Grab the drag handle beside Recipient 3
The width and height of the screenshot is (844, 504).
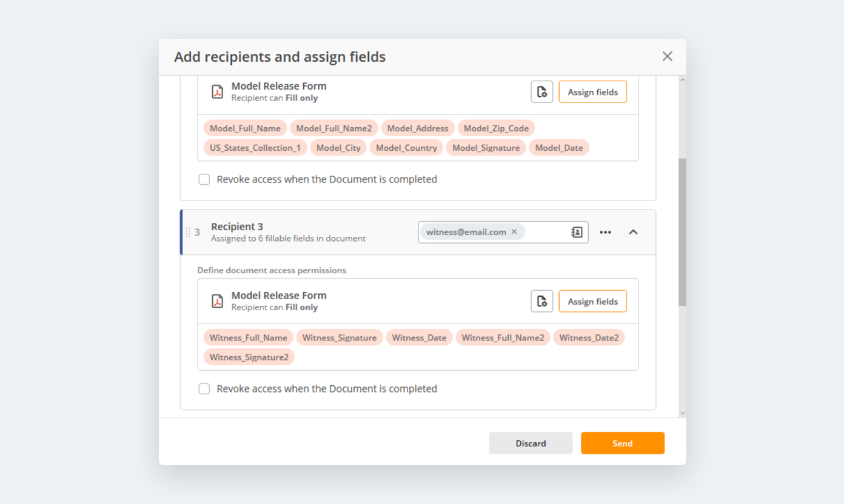188,232
